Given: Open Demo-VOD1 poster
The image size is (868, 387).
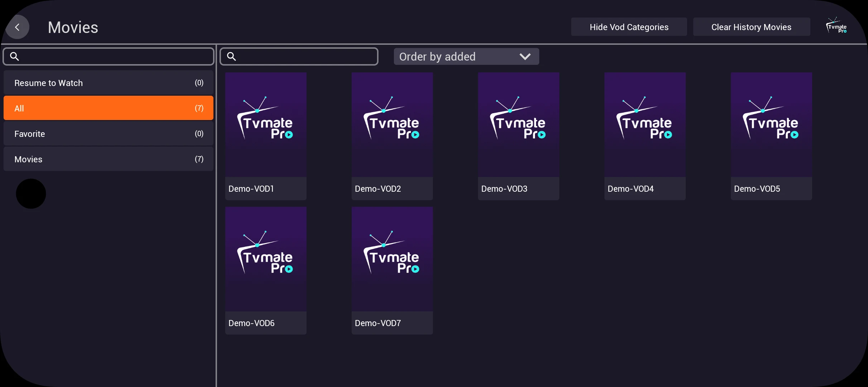Looking at the screenshot, I should coord(266,125).
